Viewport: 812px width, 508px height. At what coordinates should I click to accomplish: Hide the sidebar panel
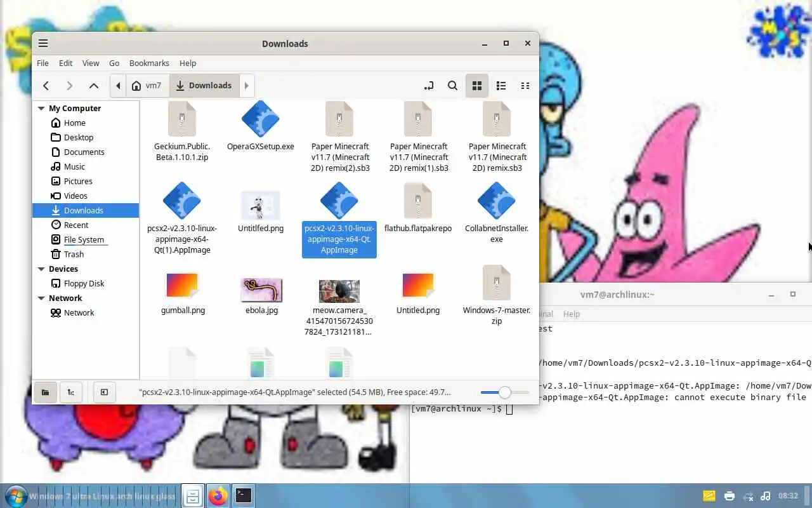pyautogui.click(x=104, y=392)
